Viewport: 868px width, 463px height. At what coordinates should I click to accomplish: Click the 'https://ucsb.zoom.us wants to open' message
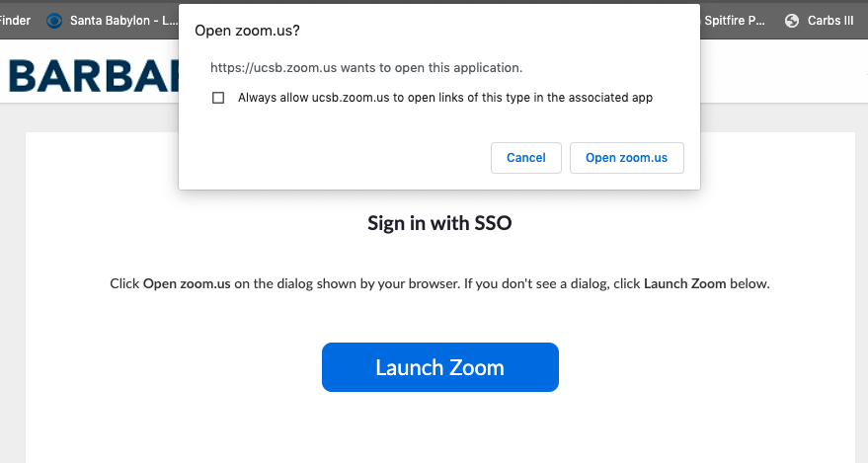(x=366, y=67)
